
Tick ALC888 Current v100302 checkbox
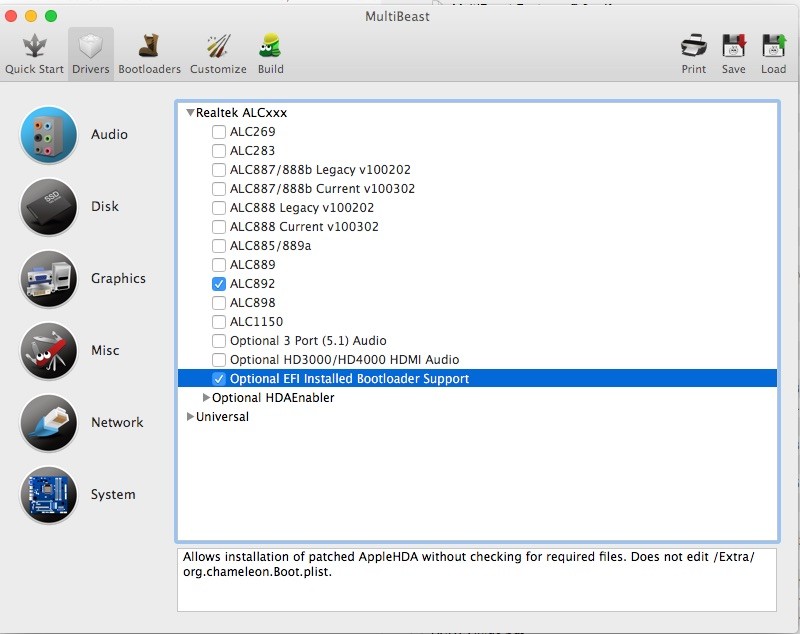pos(219,226)
